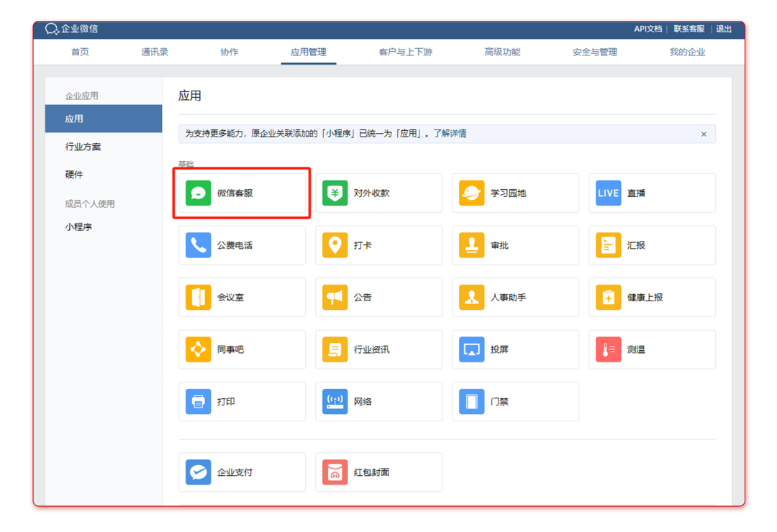Screen dimensions: 777x532
Task: Open the 公费电话 phone icon
Action: point(199,245)
